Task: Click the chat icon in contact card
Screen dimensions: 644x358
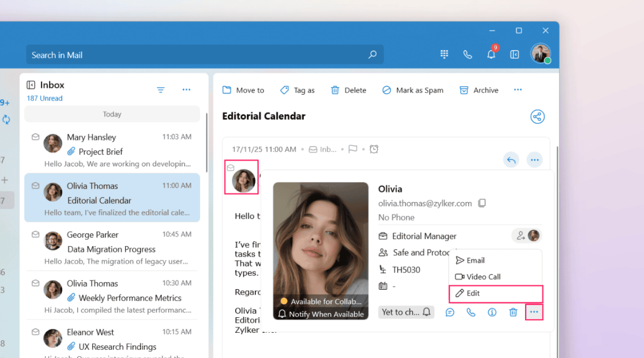Action: click(x=450, y=312)
